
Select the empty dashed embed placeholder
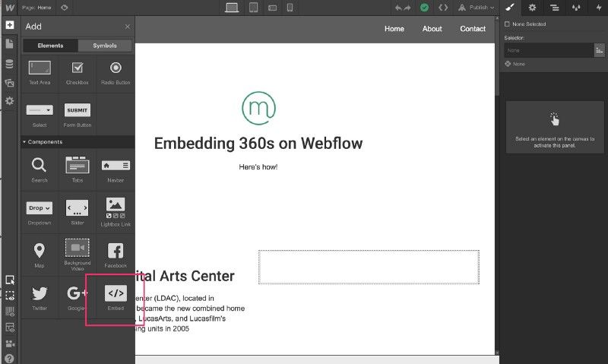(x=369, y=267)
